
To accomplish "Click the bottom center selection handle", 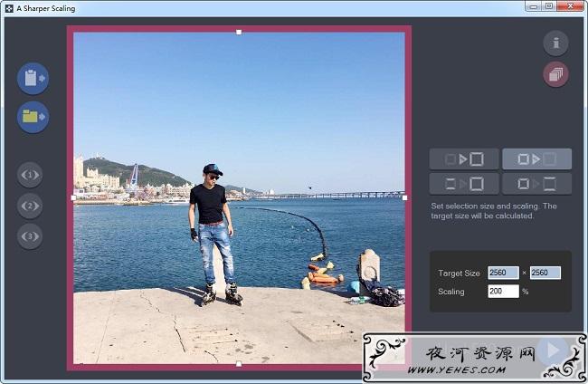I will pos(239,364).
